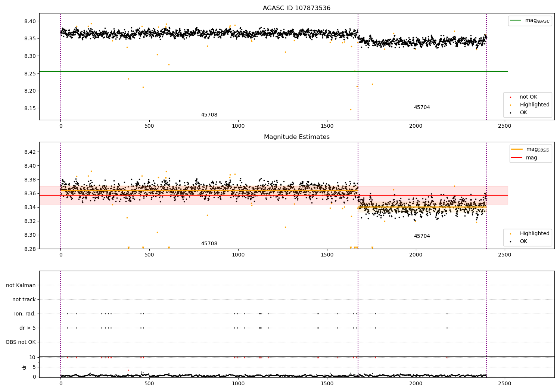
Task: Click the 8.28 y-axis tick label
Action: [x=30, y=249]
